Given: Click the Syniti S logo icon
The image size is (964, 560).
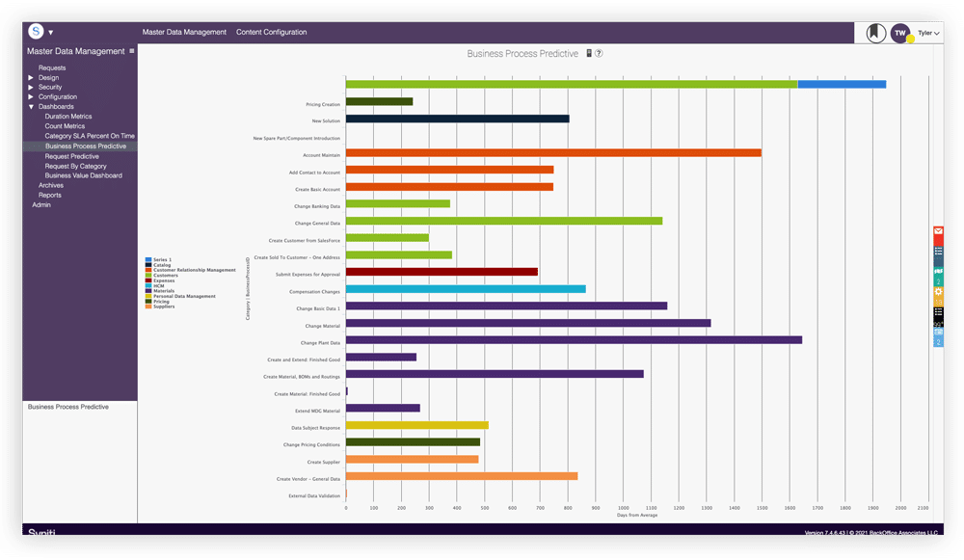Looking at the screenshot, I should click(37, 32).
